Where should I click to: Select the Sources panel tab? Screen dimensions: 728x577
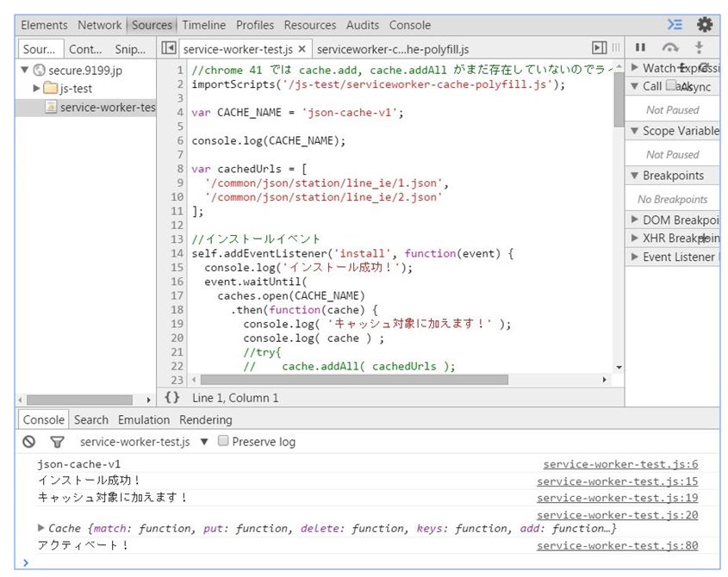click(152, 25)
